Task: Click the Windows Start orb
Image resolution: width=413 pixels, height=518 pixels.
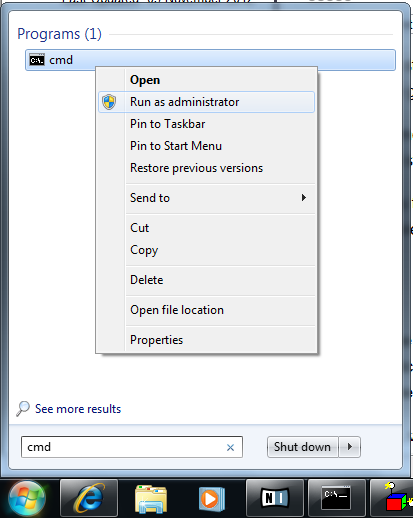Action: coord(27,498)
